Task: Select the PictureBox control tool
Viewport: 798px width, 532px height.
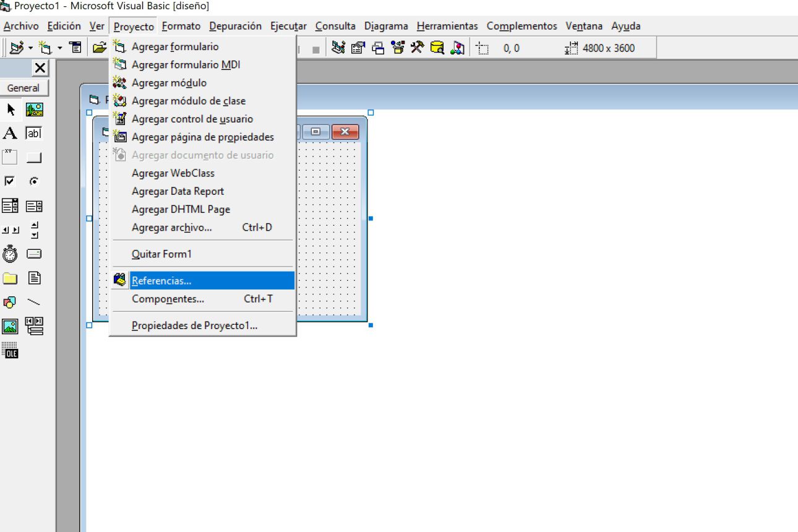Action: pyautogui.click(x=34, y=109)
